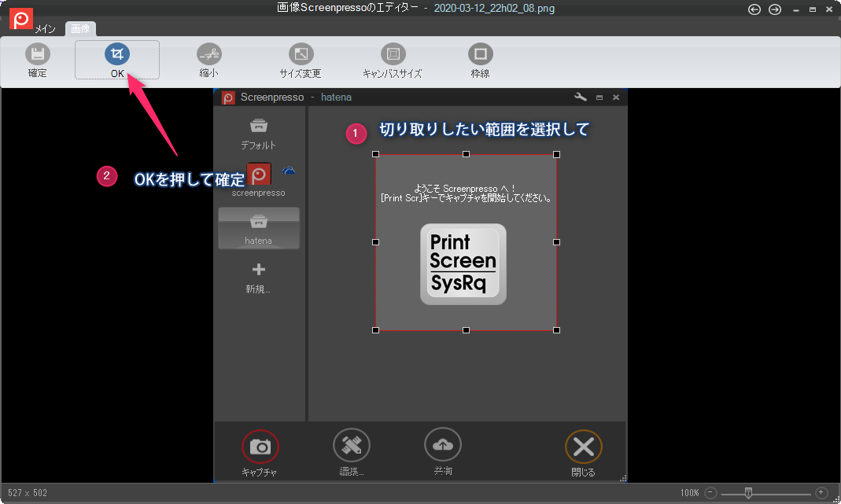
Task: Go to the next image with the right arrow
Action: [774, 9]
